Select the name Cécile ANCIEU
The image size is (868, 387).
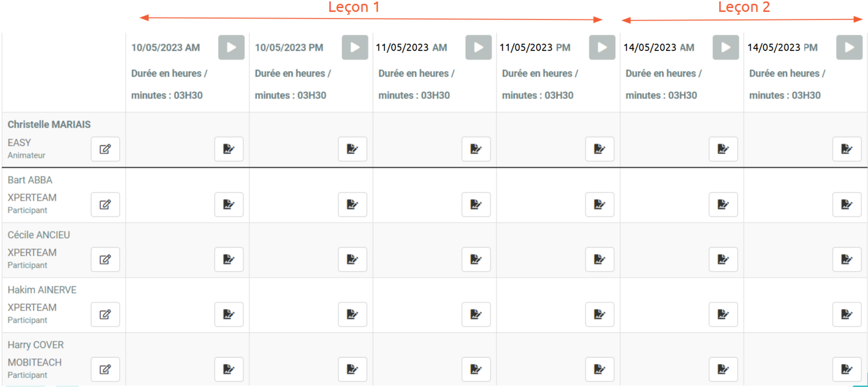[x=39, y=235]
